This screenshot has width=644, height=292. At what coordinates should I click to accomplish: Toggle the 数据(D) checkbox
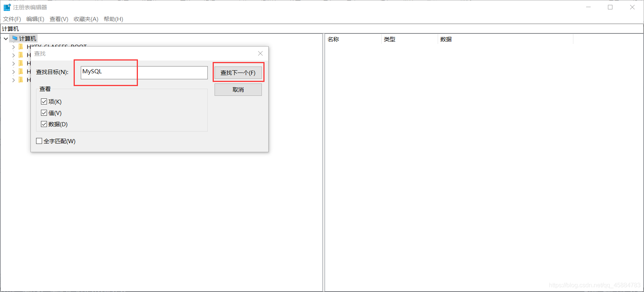click(x=44, y=124)
